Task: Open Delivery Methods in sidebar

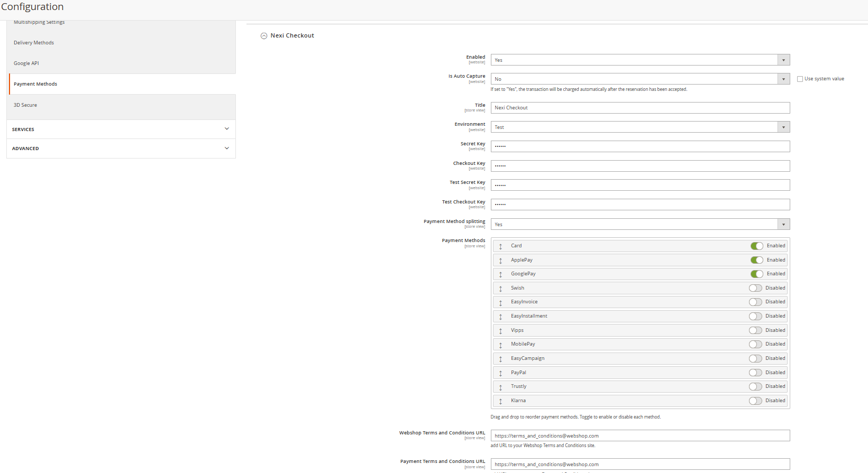Action: tap(34, 43)
